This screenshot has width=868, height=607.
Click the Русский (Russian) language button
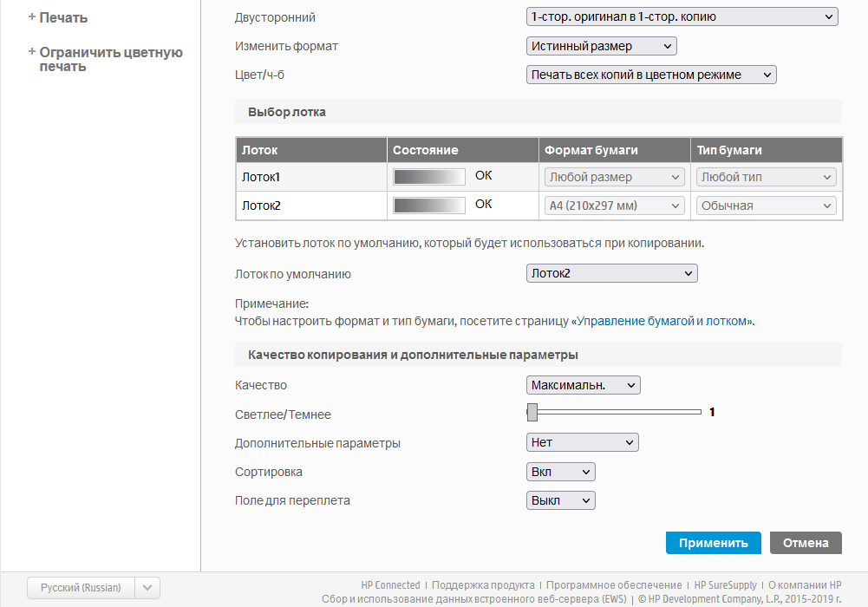(81, 588)
